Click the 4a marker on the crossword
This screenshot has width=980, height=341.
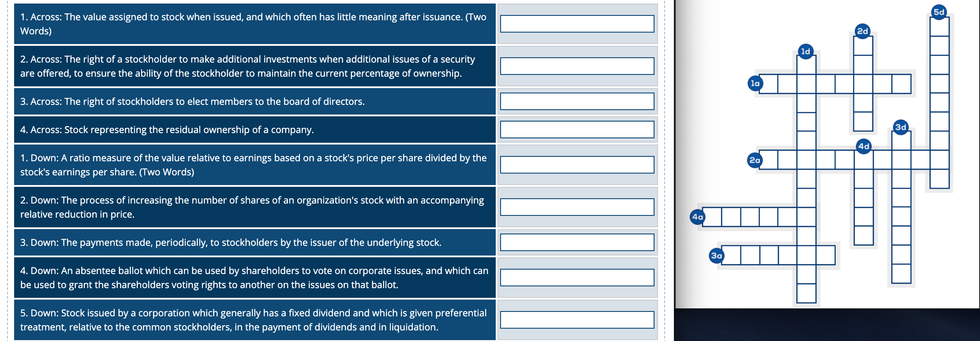pos(697,217)
